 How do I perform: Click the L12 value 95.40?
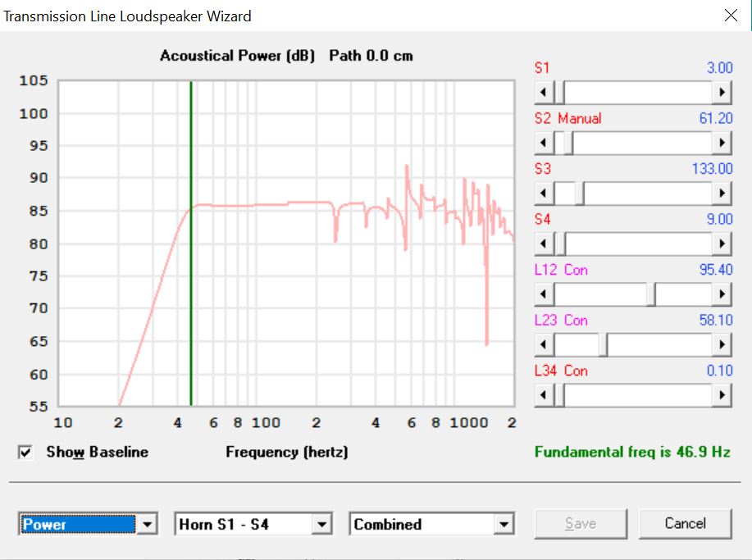click(x=716, y=270)
